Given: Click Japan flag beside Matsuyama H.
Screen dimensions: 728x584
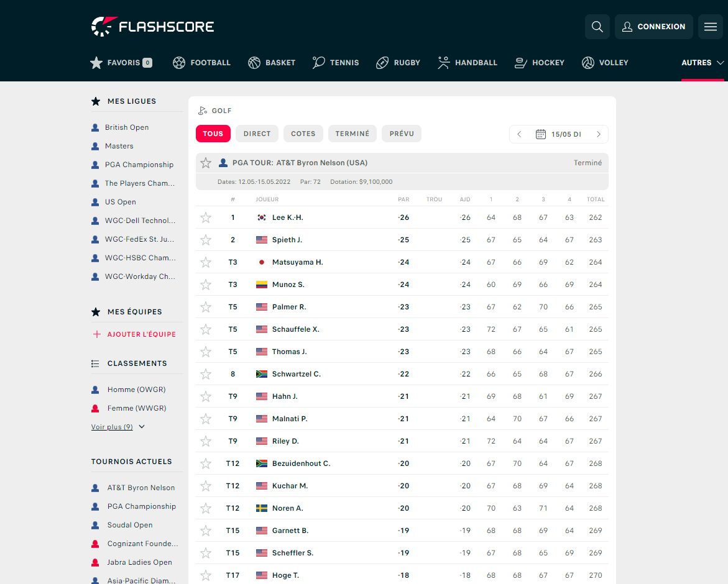Looking at the screenshot, I should coord(262,262).
